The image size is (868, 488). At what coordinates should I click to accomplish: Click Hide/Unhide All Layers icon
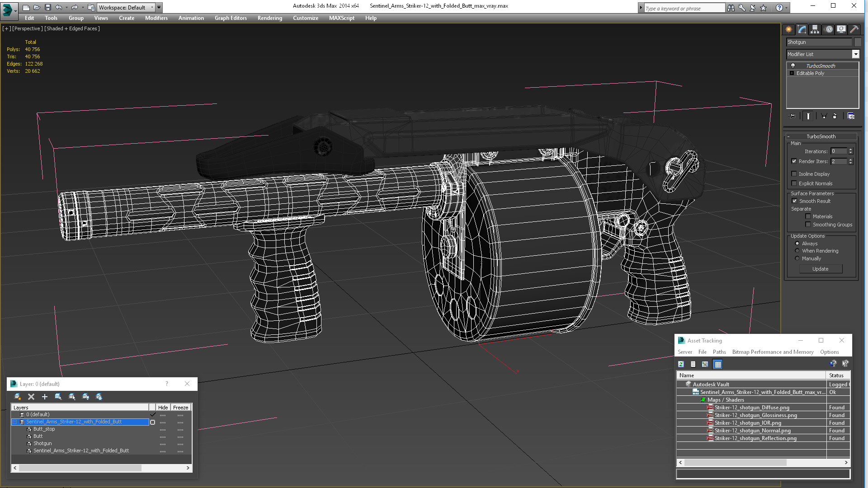click(x=85, y=397)
